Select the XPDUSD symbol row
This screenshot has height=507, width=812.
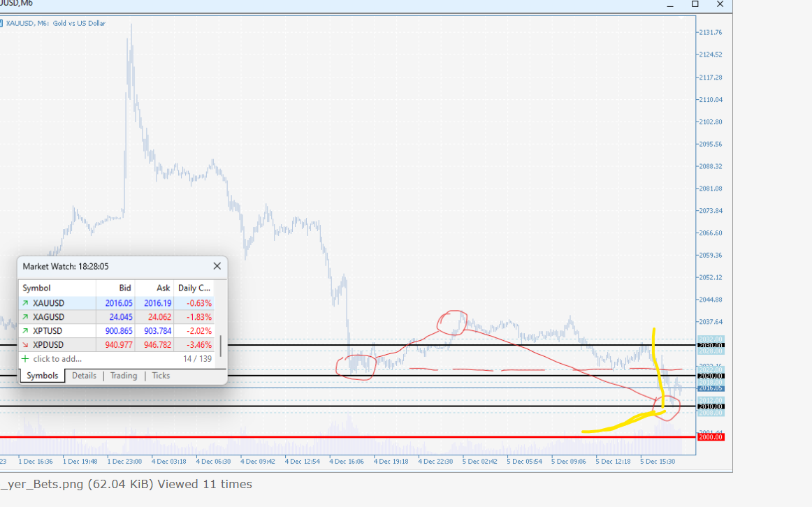pos(117,344)
